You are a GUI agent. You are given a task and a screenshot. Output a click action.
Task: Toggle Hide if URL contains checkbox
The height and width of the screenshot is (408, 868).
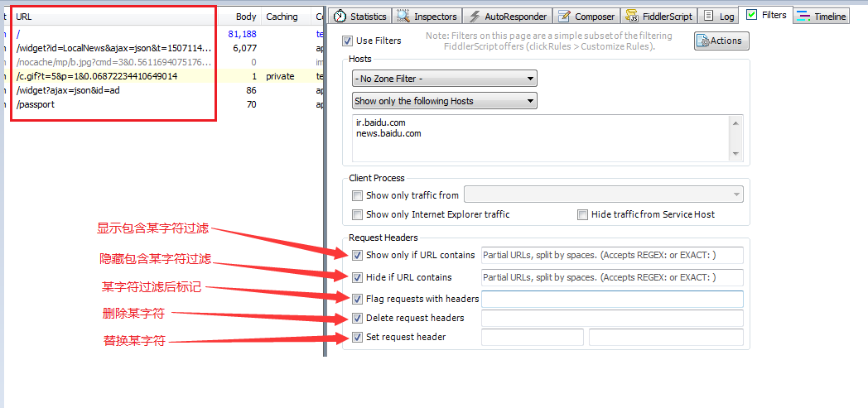[x=357, y=277]
